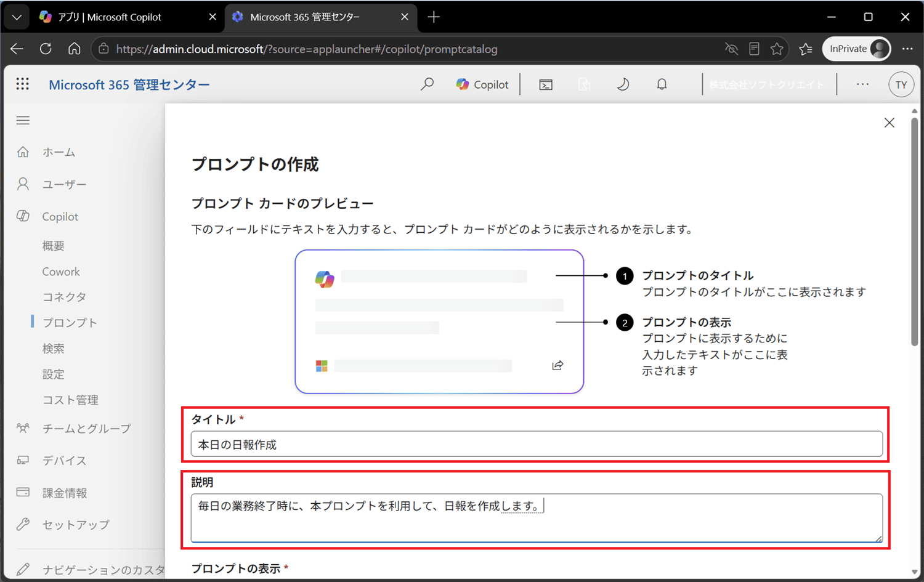The image size is (924, 582).
Task: Open notifications bell icon
Action: pos(662,84)
